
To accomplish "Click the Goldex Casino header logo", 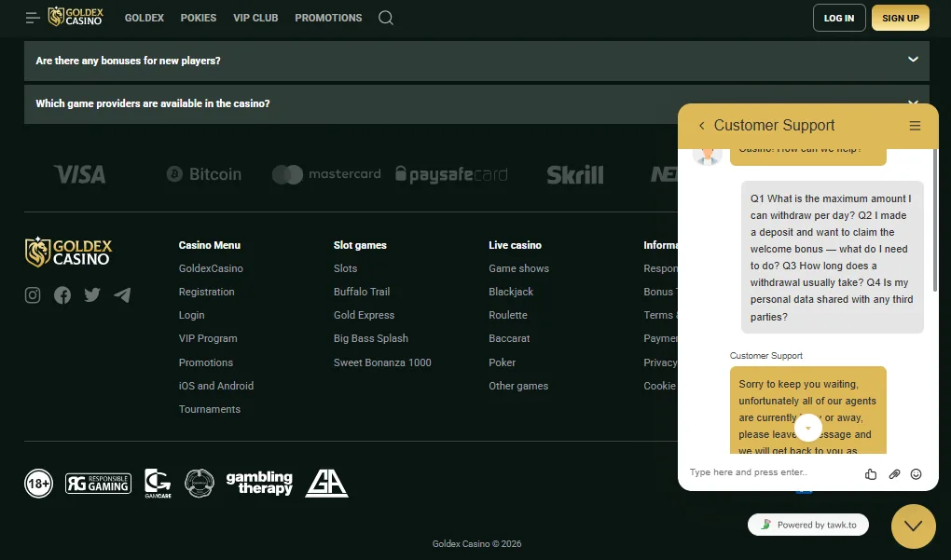I will pos(76,17).
